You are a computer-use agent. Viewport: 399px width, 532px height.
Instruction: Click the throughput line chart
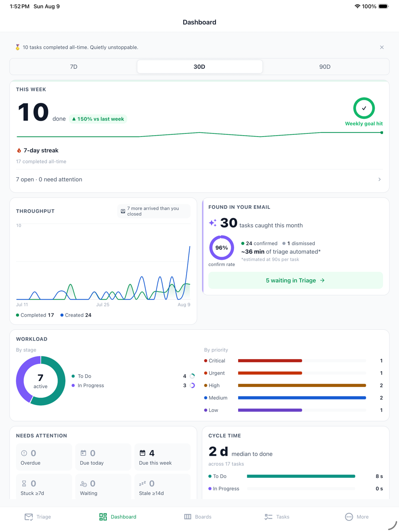point(103,262)
